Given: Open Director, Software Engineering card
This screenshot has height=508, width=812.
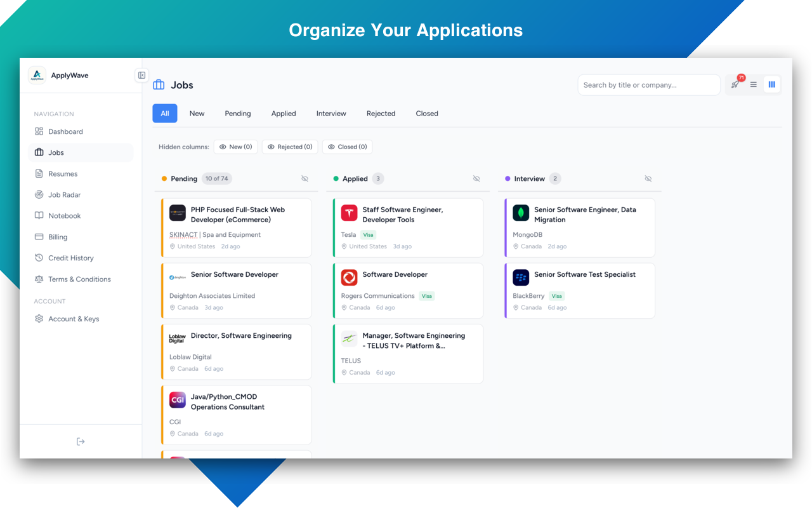Looking at the screenshot, I should click(237, 352).
